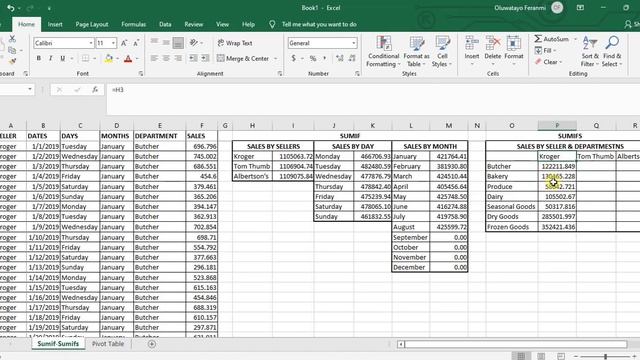Click the red Font Color icon
The width and height of the screenshot is (640, 360).
[x=128, y=58]
